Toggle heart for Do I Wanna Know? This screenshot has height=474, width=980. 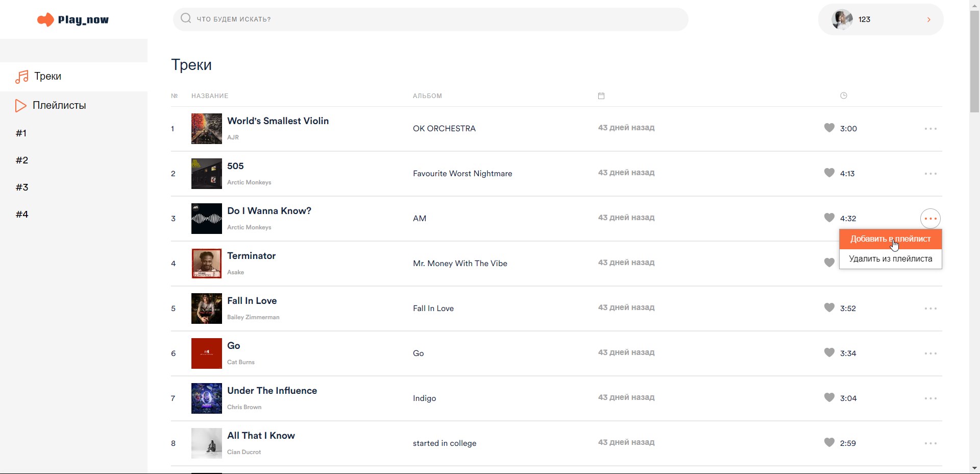click(829, 218)
